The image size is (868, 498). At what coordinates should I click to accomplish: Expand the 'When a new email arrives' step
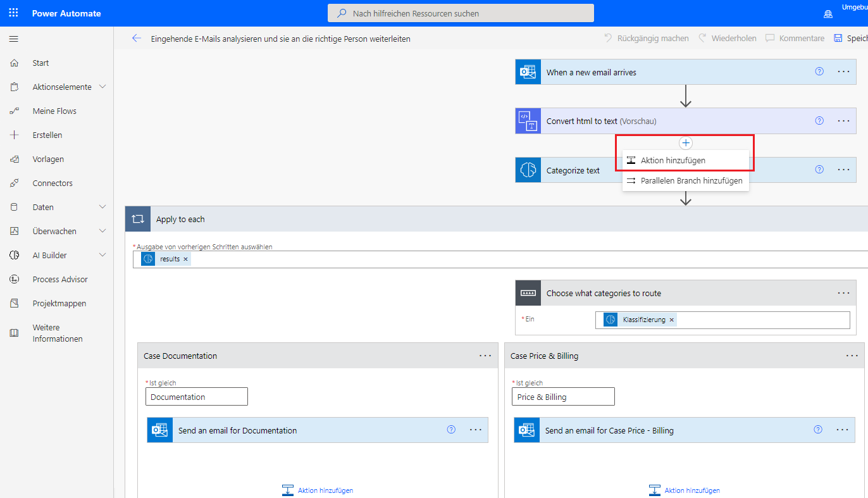point(686,72)
